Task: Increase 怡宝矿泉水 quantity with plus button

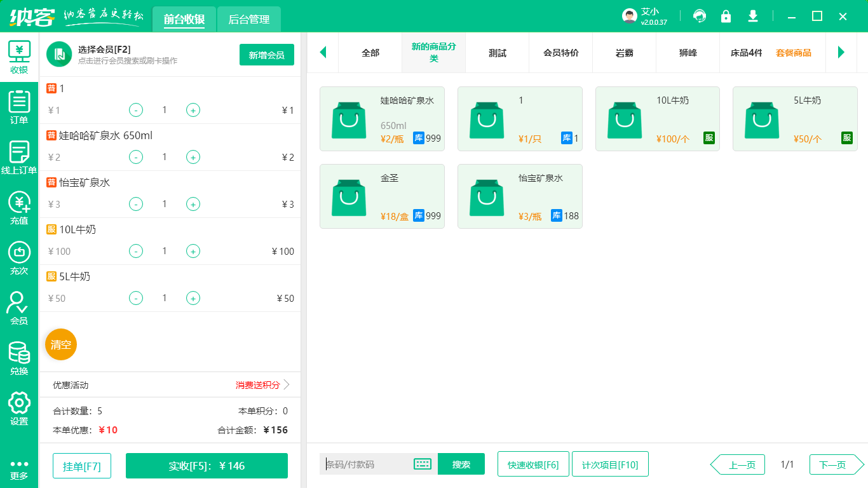Action: [x=193, y=203]
